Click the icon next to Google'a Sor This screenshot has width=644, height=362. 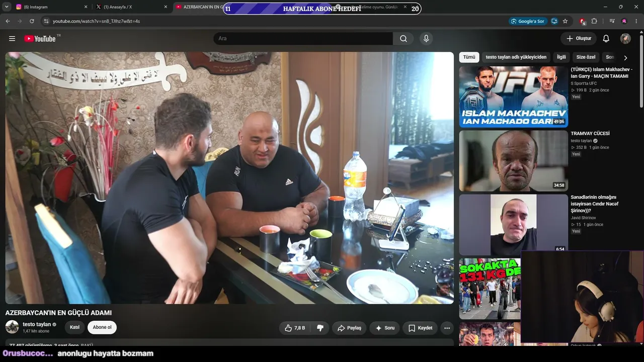pyautogui.click(x=554, y=21)
